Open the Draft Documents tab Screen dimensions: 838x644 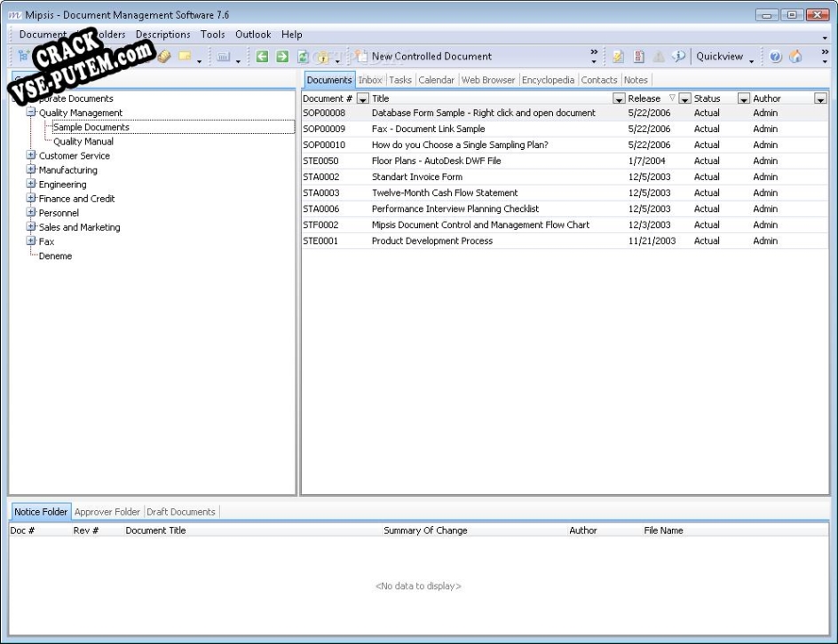click(181, 512)
